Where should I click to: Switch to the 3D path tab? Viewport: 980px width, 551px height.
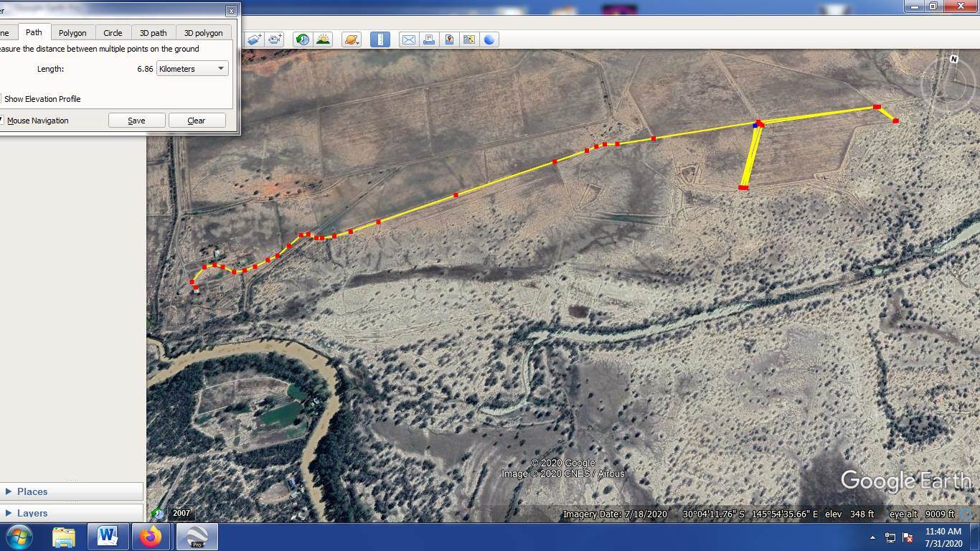[153, 33]
